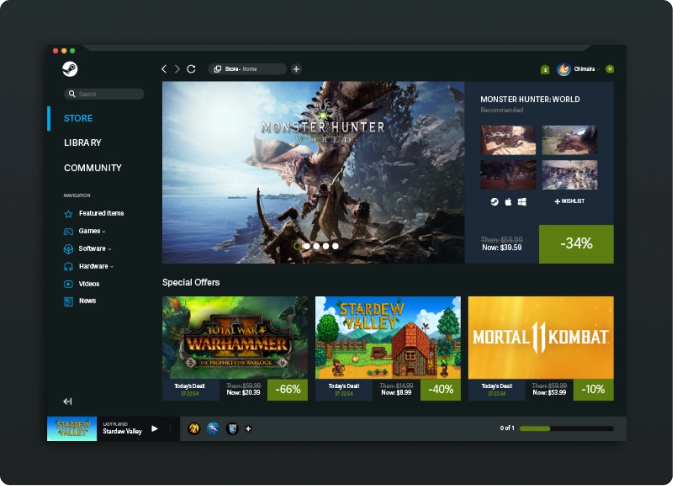Click the download progress bar
Screen dimensions: 673x486
pyautogui.click(x=567, y=428)
